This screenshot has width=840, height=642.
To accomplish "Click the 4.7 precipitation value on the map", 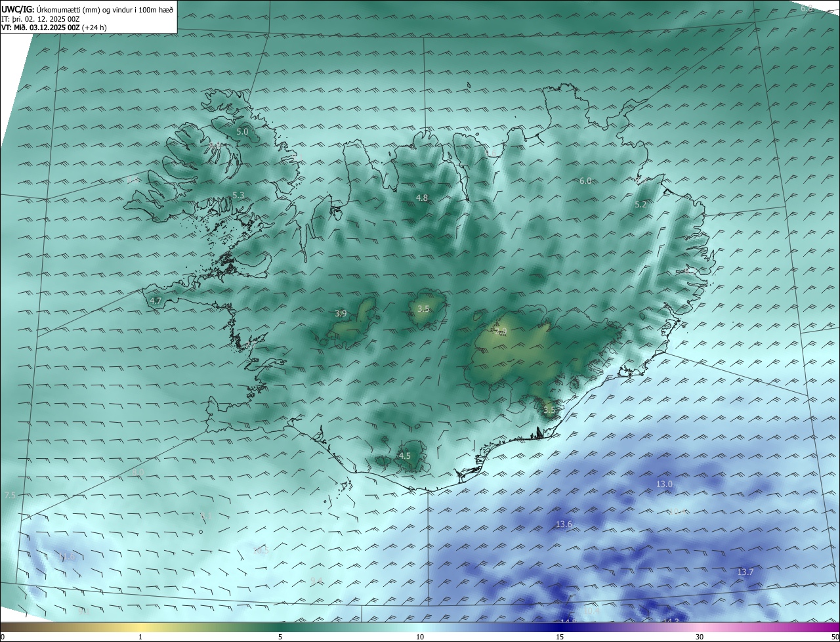I will pos(156,301).
